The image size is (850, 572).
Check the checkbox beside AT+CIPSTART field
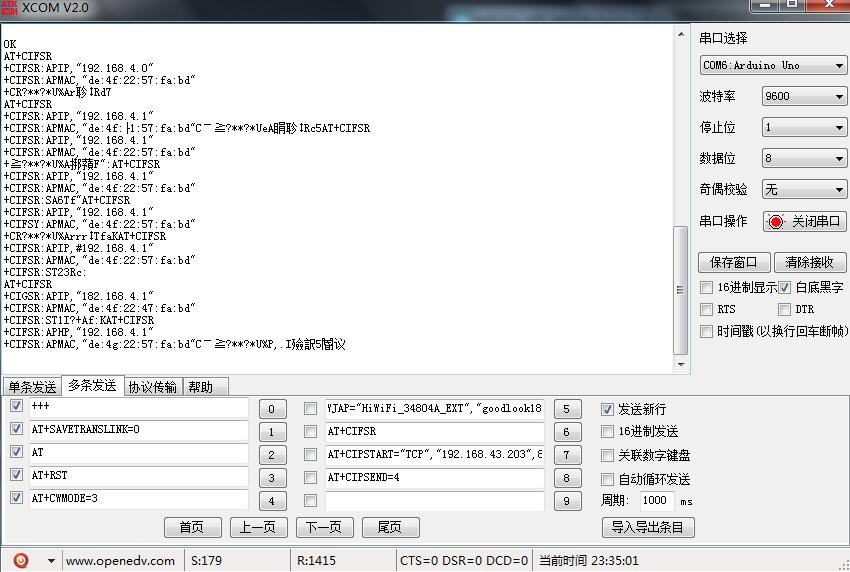pos(310,454)
